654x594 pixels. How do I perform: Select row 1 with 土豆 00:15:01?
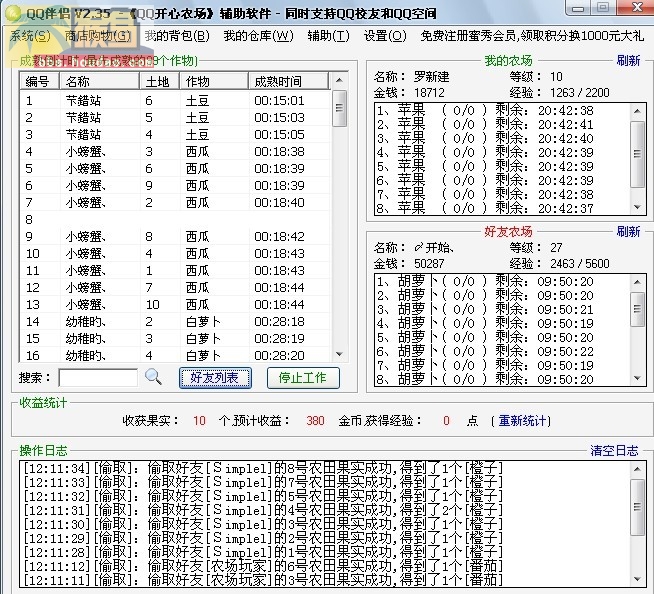(175, 101)
